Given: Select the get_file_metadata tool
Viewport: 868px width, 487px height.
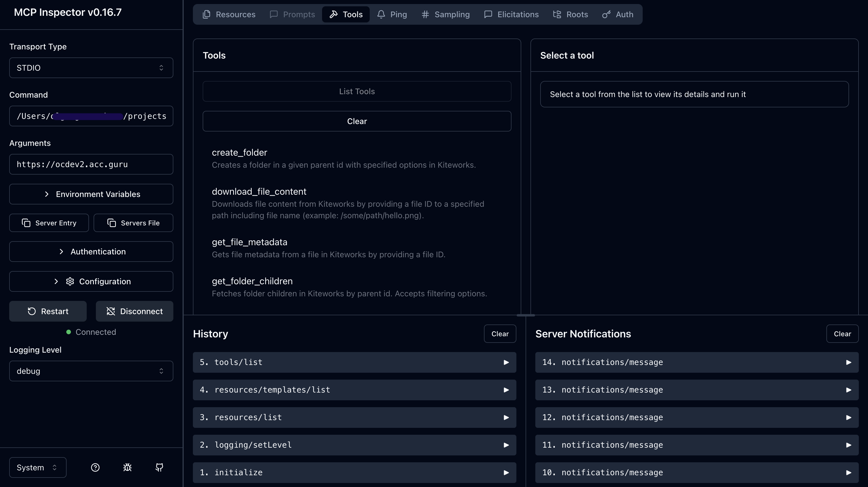Looking at the screenshot, I should pyautogui.click(x=249, y=242).
